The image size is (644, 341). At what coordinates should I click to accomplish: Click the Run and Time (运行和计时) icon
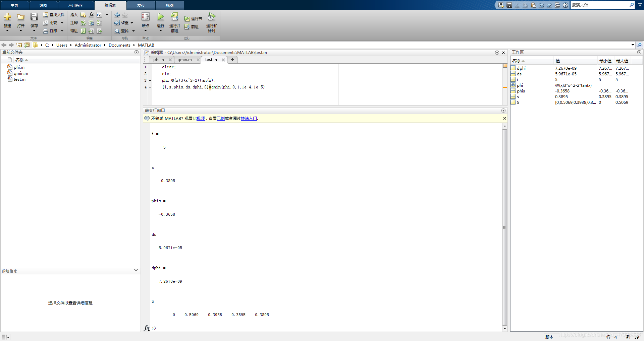212,17
